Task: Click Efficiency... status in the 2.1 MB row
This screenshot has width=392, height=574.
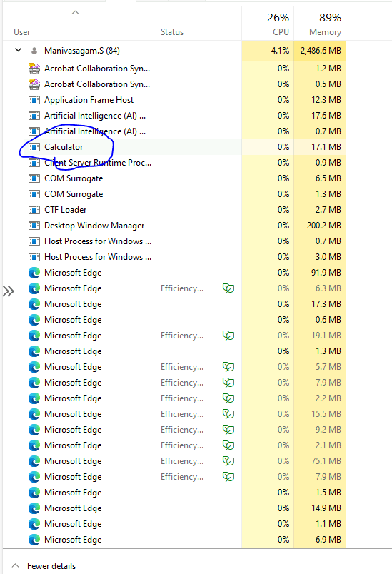Action: coord(182,445)
